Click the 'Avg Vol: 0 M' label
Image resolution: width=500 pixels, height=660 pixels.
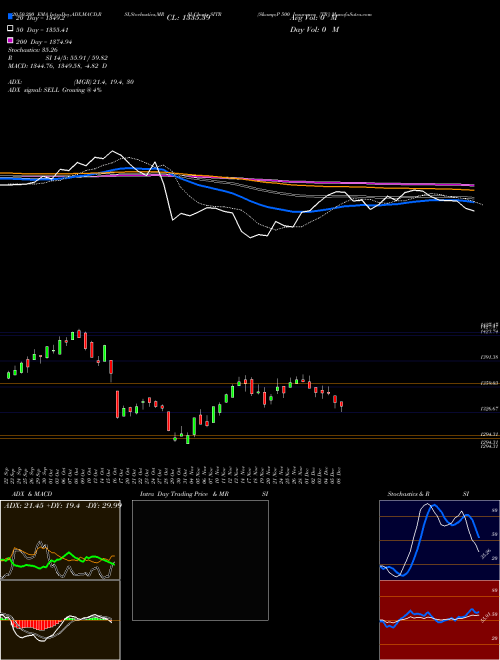(314, 18)
